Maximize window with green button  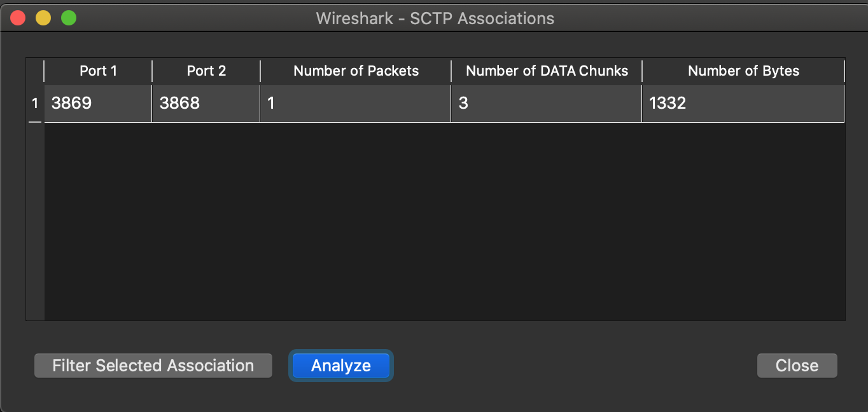(69, 18)
